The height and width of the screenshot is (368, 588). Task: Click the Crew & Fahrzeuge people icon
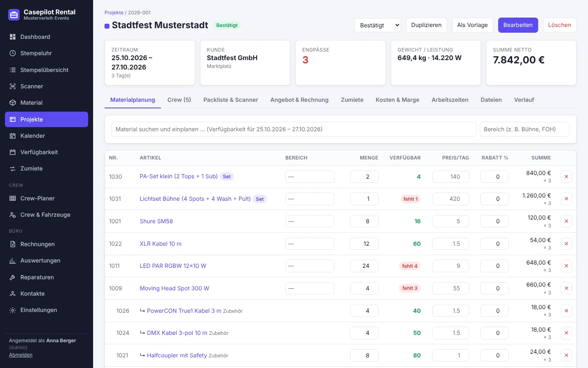click(x=13, y=215)
